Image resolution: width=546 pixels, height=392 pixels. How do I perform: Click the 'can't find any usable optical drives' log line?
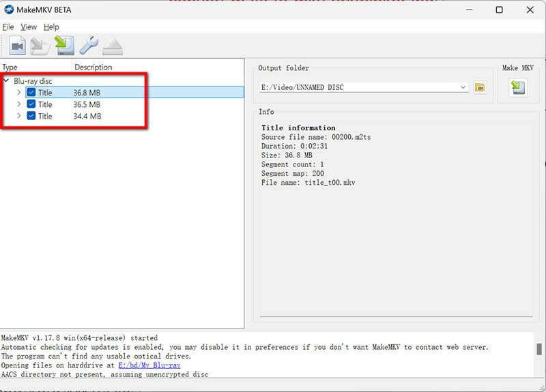click(x=96, y=356)
